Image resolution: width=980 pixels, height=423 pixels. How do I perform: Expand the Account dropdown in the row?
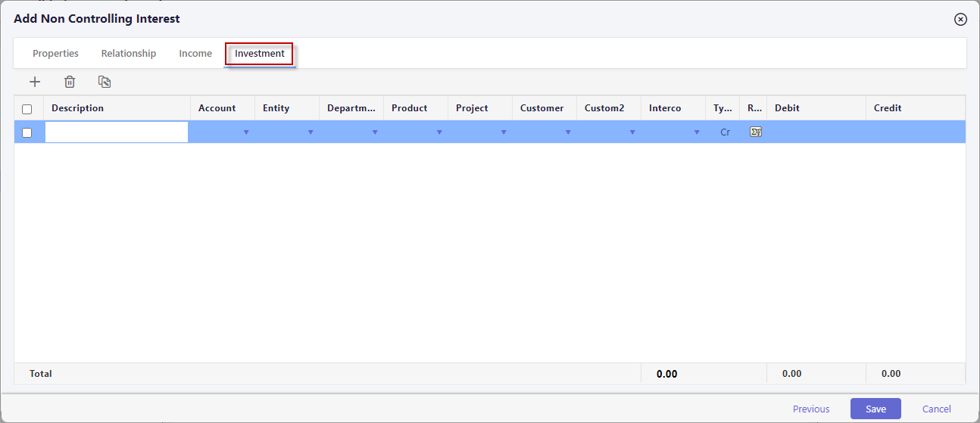[x=246, y=132]
